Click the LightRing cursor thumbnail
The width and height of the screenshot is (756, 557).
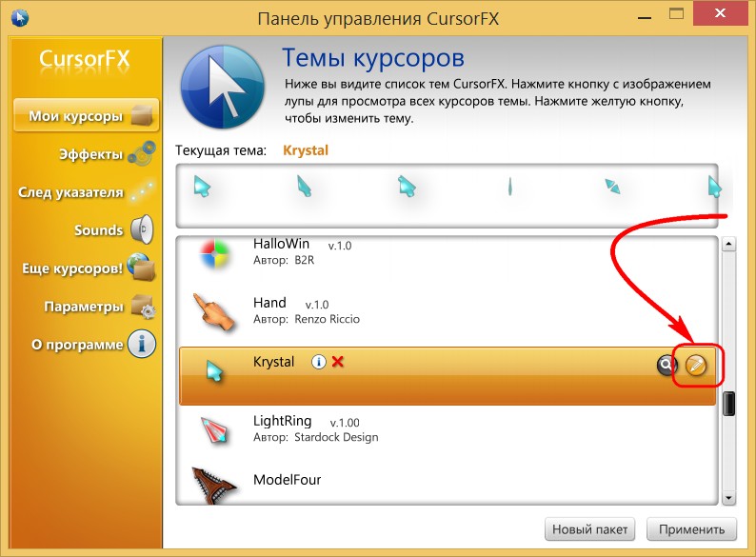click(213, 430)
